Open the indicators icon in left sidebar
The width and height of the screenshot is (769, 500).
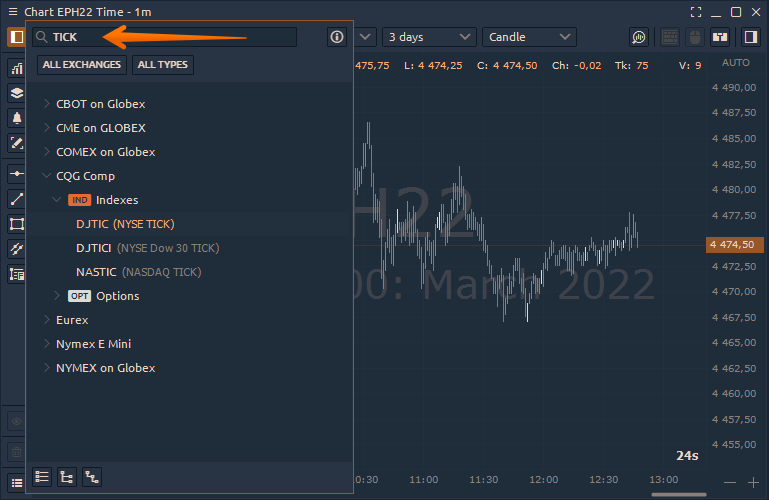click(16, 69)
